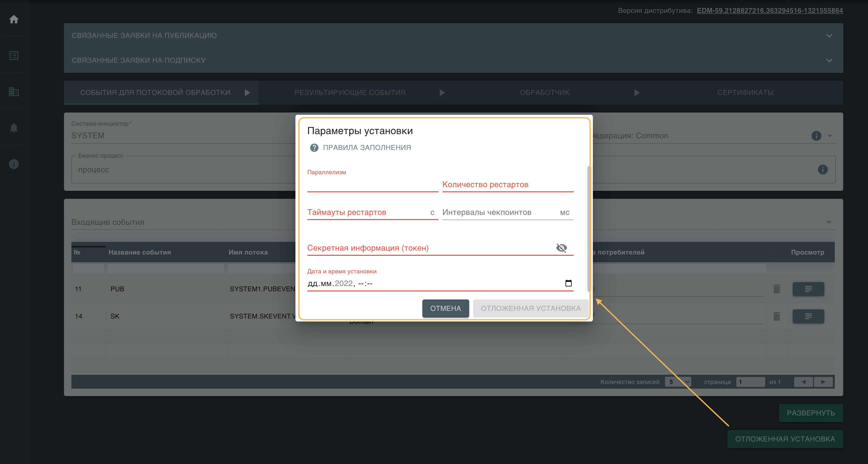868x464 pixels.
Task: Expand related subscription requests section
Action: [829, 61]
